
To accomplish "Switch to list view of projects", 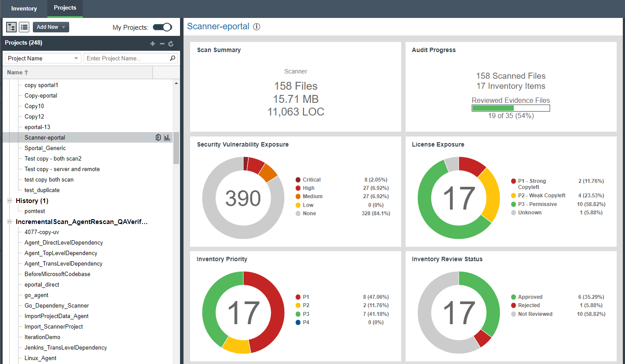I will tap(24, 27).
